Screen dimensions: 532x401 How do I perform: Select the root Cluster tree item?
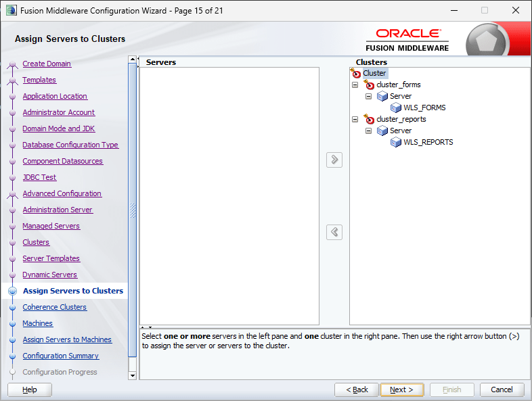coord(374,73)
